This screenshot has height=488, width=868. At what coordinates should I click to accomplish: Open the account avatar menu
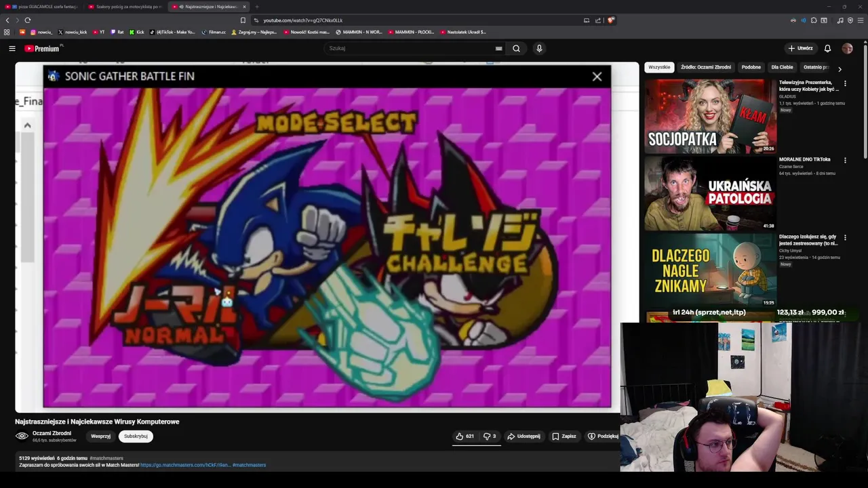[x=847, y=48]
